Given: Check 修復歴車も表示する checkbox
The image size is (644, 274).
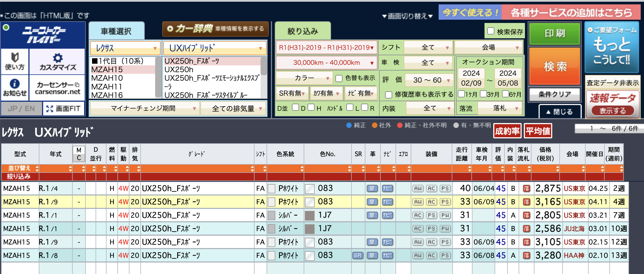Looking at the screenshot, I should pyautogui.click(x=389, y=95).
